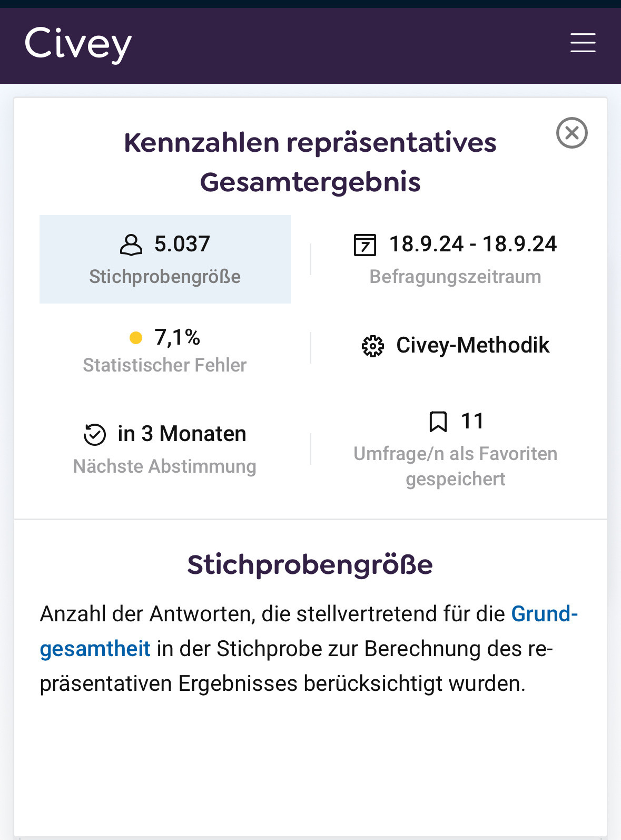Show the Statistischer Fehler explanation

(x=165, y=365)
